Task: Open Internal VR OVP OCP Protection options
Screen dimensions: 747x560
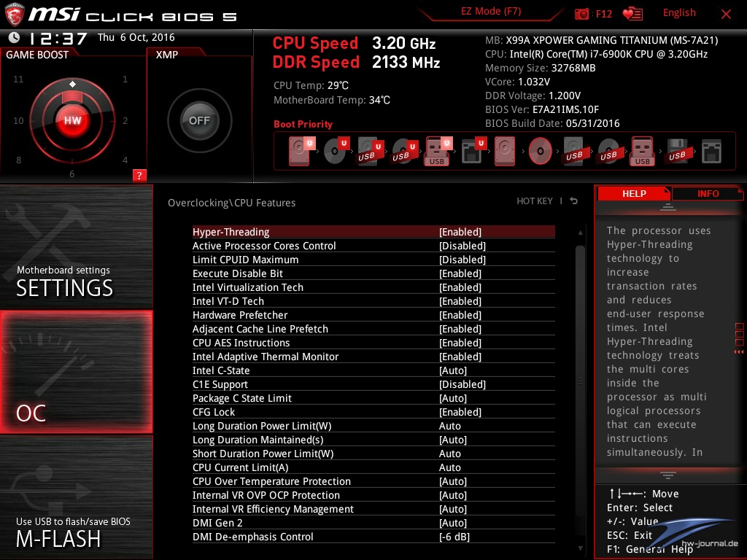Action: (373, 495)
